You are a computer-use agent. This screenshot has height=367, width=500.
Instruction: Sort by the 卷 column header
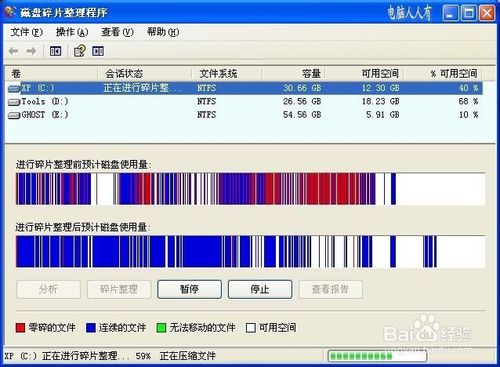coord(51,73)
